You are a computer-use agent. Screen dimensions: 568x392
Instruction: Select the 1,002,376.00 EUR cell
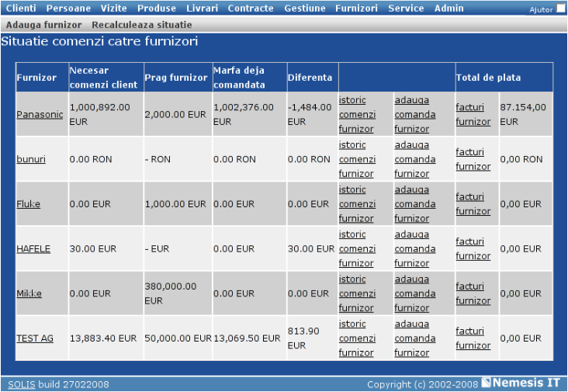point(250,114)
